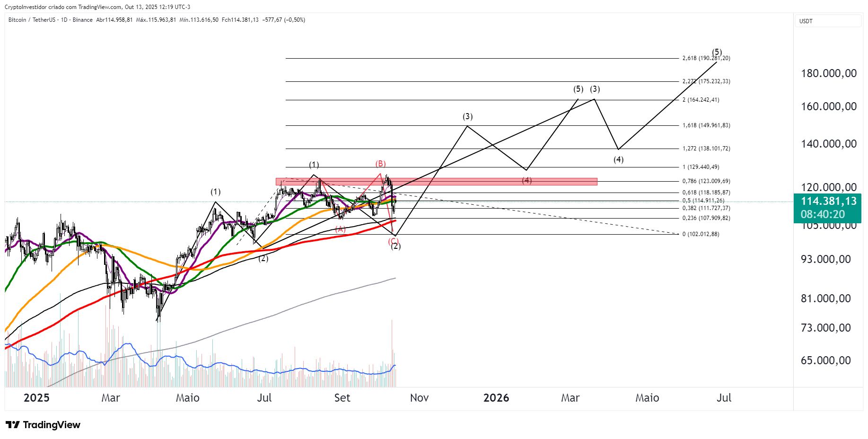Click the high value Máx.115.963,81
The height and width of the screenshot is (439, 868).
point(156,20)
